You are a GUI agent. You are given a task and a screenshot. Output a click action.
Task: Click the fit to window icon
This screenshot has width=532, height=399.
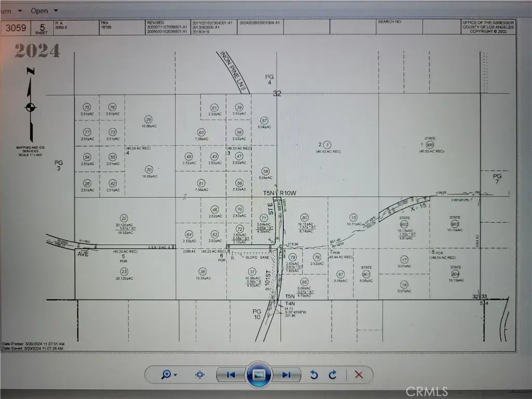199,375
